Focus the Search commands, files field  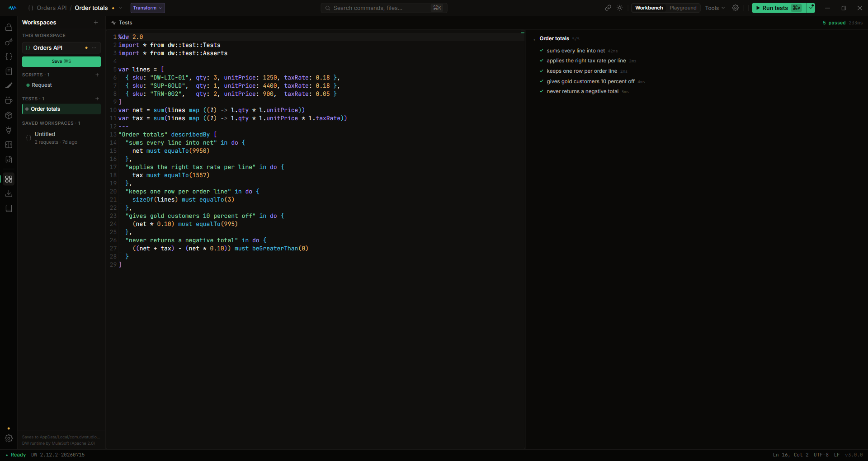[384, 8]
